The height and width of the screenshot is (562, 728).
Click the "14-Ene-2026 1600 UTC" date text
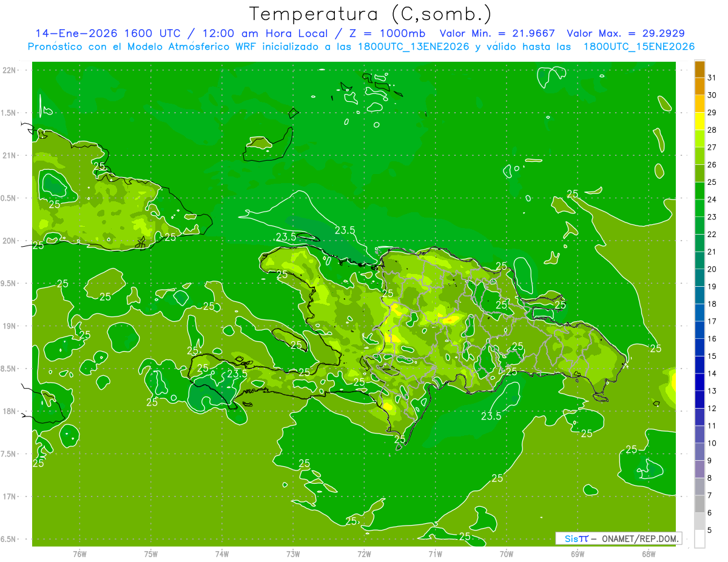coord(107,33)
